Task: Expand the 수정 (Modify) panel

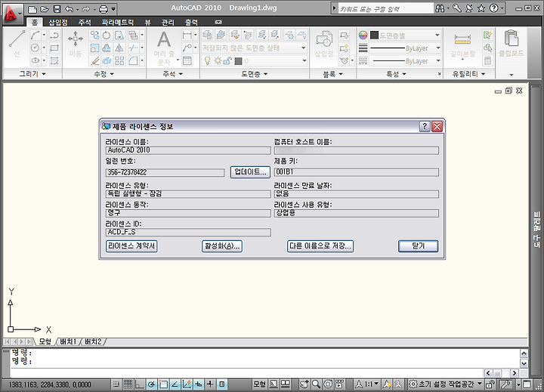Action: click(104, 74)
